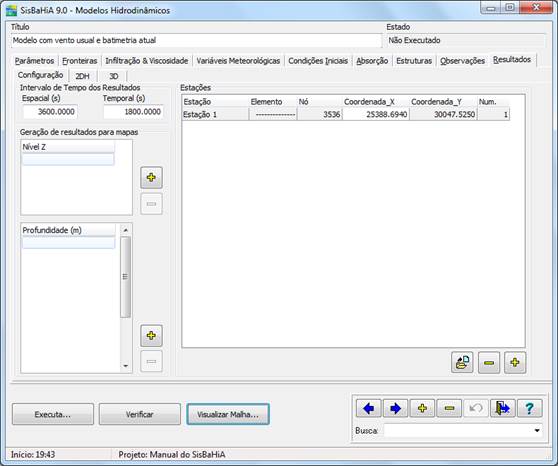The width and height of the screenshot is (558, 466).
Task: Click the undo changes icon
Action: click(x=476, y=408)
